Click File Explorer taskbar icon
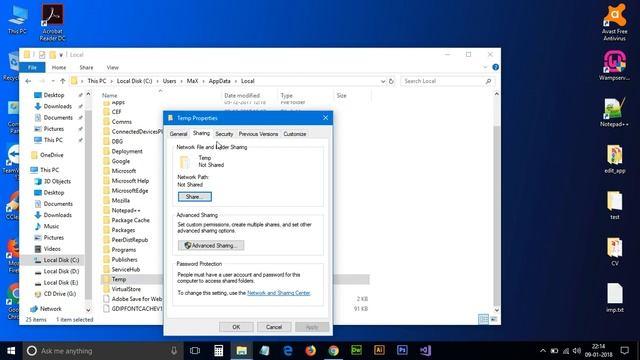 (242, 351)
